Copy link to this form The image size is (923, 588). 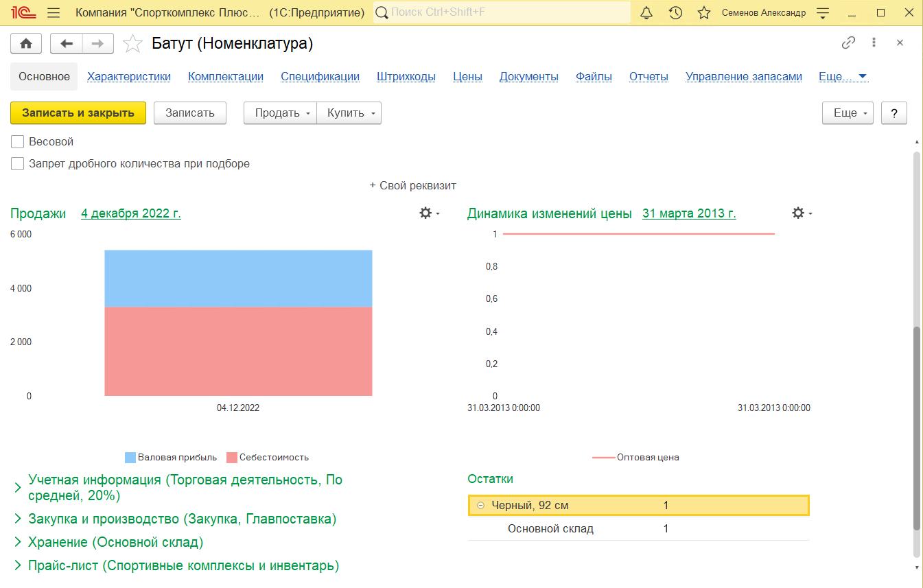(x=848, y=43)
